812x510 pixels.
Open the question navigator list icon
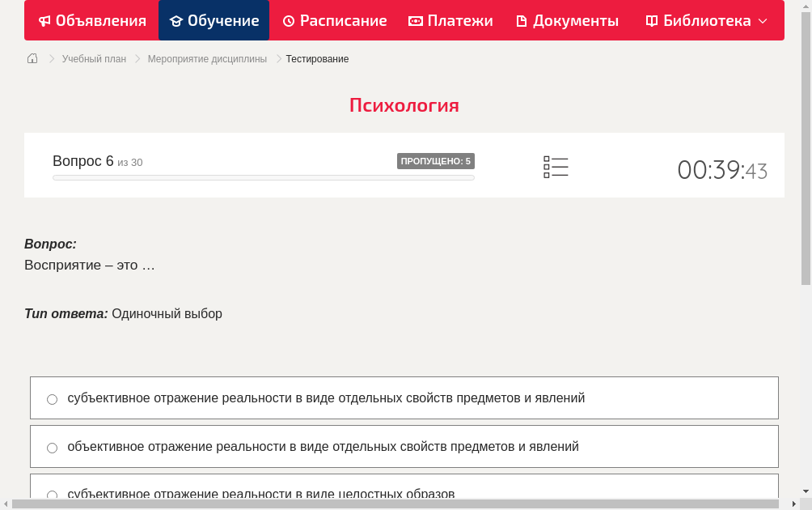tap(556, 166)
